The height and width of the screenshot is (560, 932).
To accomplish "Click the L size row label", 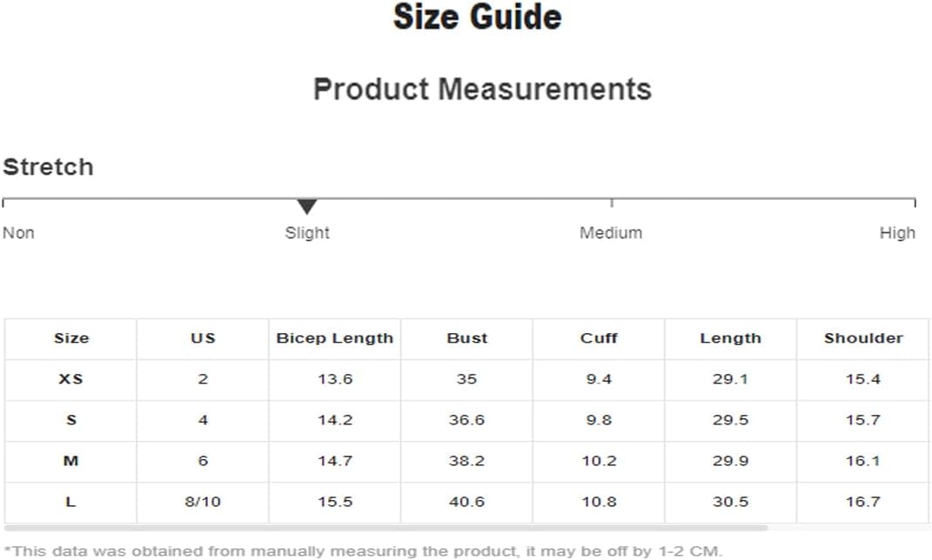I will tap(70, 502).
